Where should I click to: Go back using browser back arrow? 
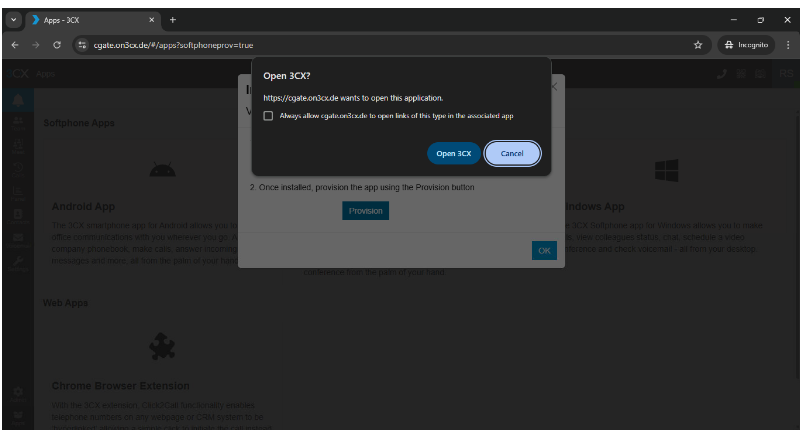tap(14, 45)
